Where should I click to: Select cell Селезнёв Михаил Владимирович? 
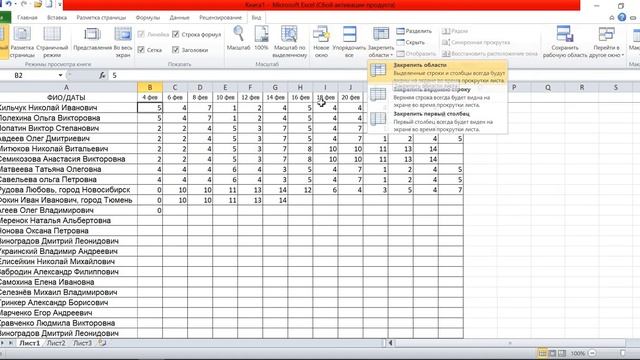click(x=69, y=292)
